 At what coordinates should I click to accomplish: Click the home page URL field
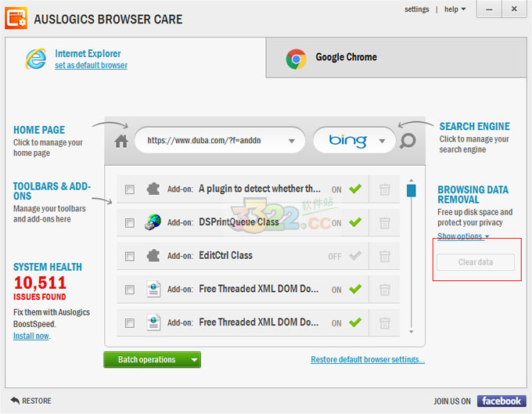tap(220, 141)
